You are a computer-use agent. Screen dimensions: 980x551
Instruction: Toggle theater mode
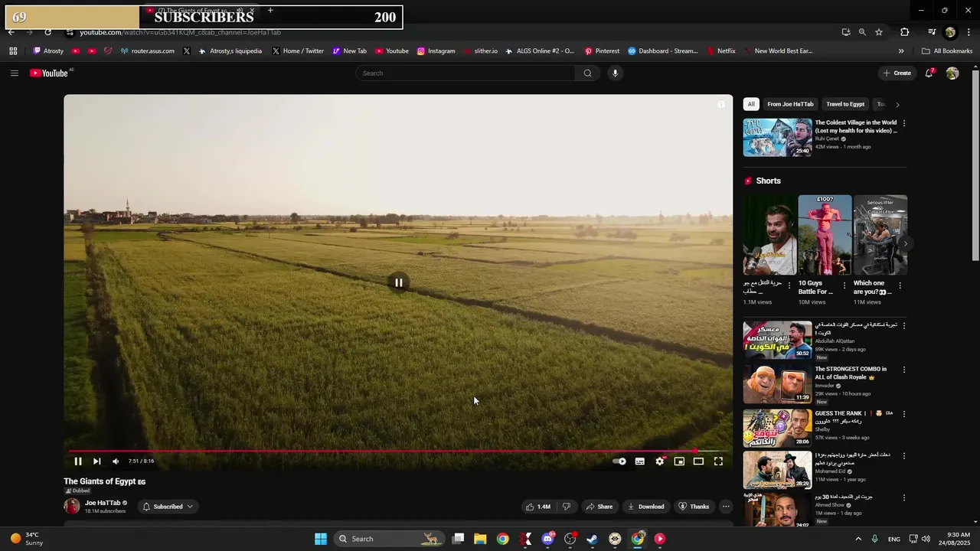pos(698,461)
